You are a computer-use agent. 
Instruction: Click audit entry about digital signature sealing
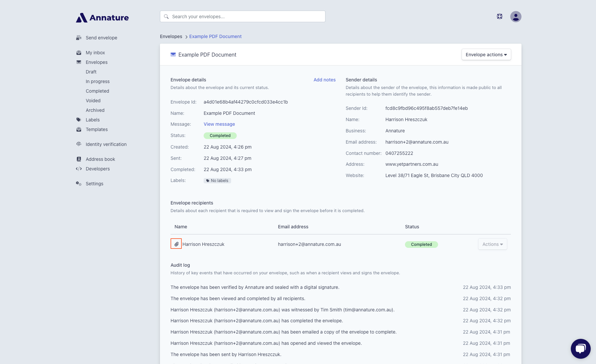255,287
